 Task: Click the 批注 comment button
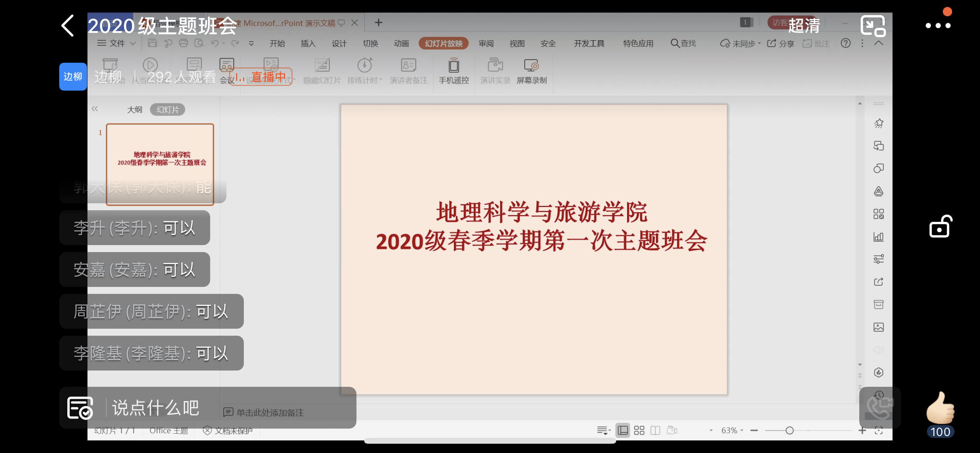pyautogui.click(x=816, y=43)
